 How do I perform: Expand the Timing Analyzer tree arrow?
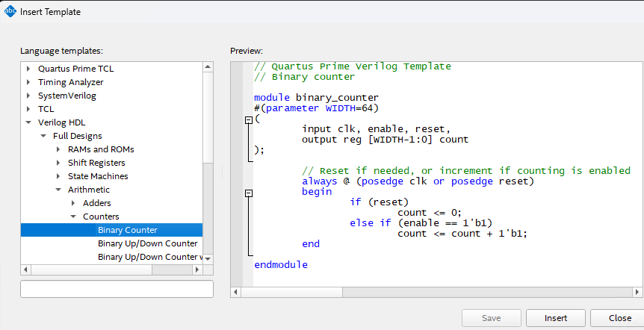[x=29, y=82]
